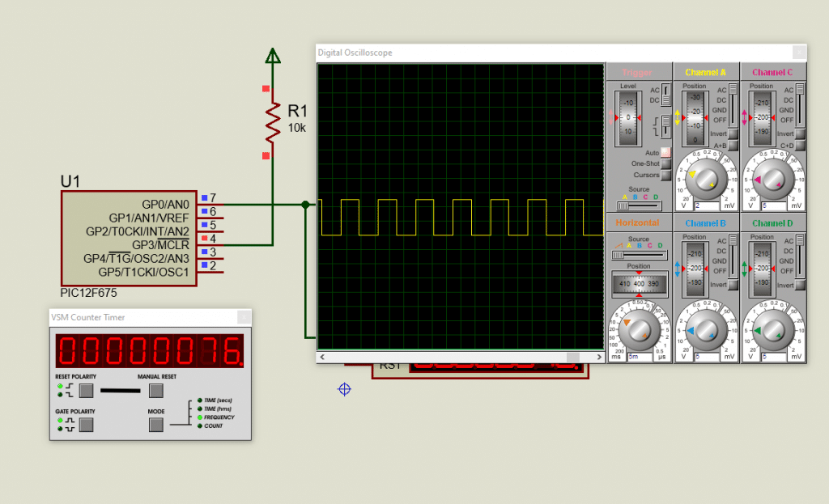Click the Channel C Position thumbwheel

tap(762, 118)
